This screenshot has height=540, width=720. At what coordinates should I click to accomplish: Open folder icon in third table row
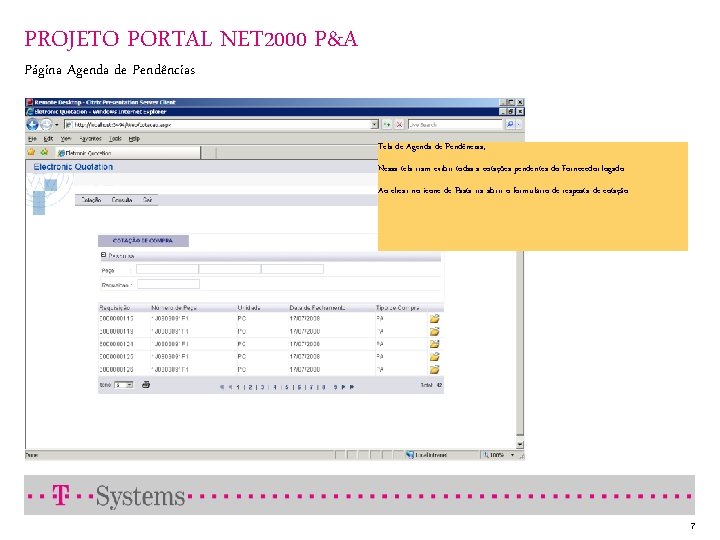434,344
